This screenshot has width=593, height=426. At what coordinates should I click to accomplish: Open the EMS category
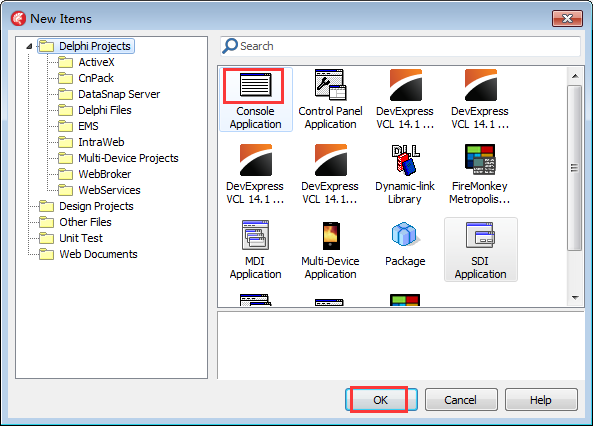point(78,126)
